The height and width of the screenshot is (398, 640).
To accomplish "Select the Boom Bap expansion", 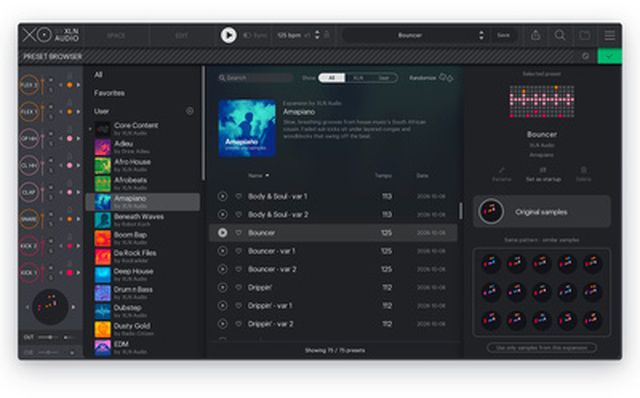I will click(142, 238).
